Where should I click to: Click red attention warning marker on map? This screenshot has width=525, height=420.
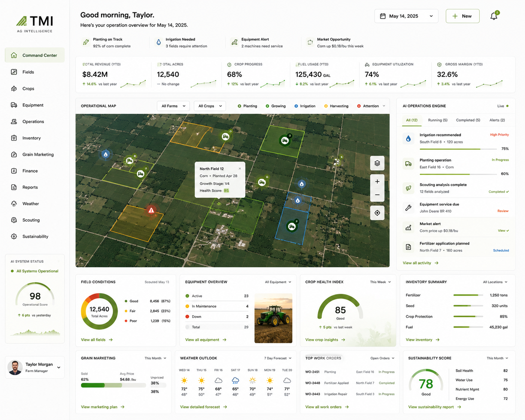[151, 210]
